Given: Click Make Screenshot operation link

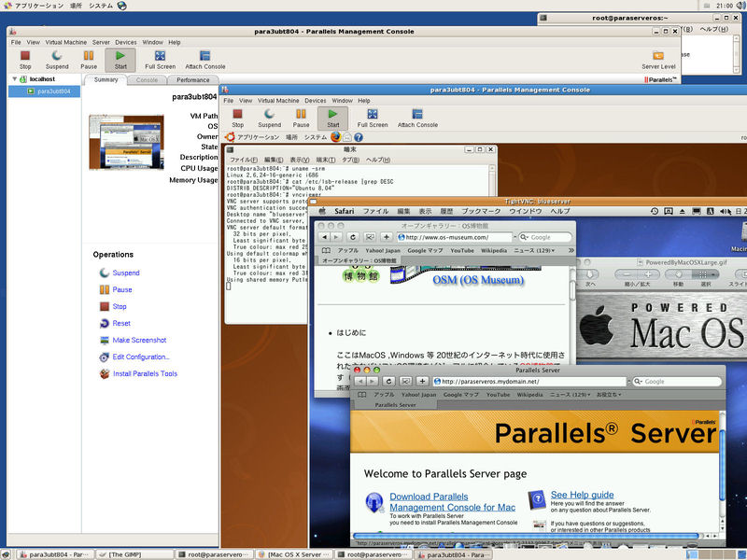Looking at the screenshot, I should pyautogui.click(x=139, y=340).
